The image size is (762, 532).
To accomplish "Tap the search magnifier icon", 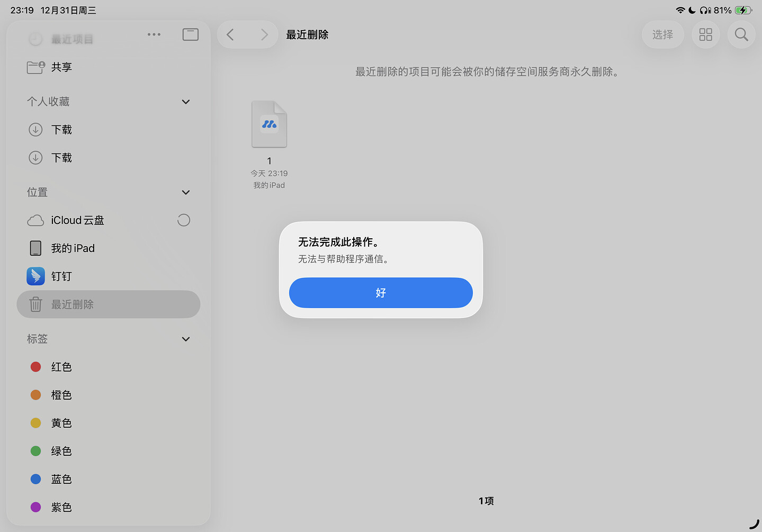I will pos(741,34).
